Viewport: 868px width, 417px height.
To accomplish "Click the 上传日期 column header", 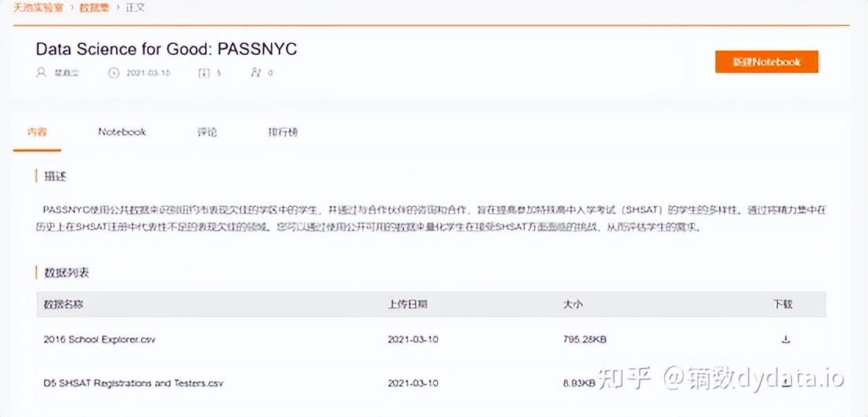I will pos(407,304).
